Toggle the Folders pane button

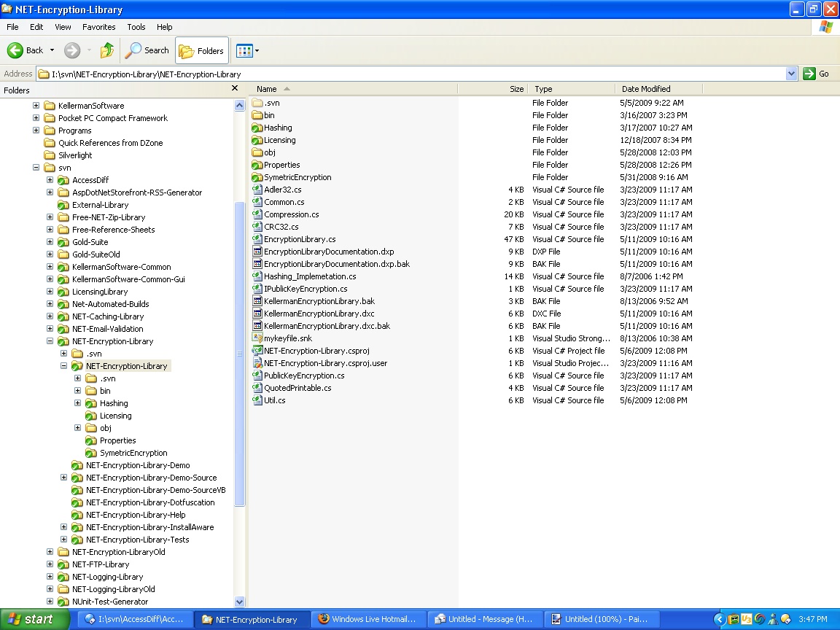click(202, 51)
